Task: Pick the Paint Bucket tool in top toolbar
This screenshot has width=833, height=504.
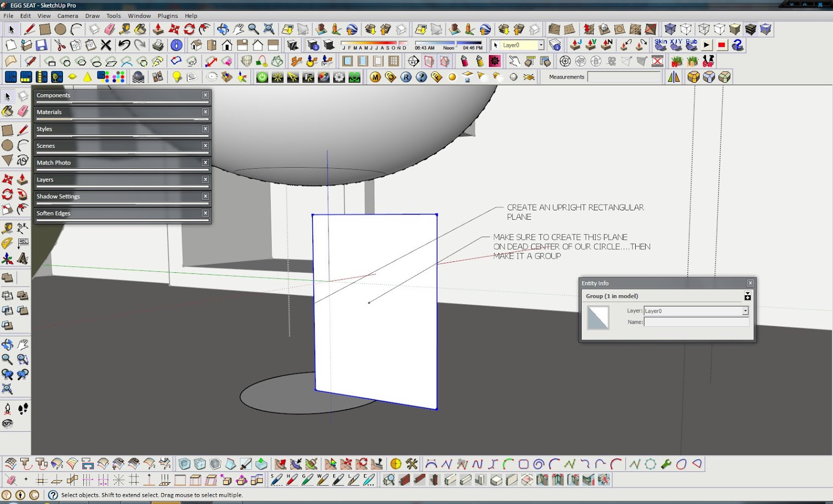Action: (141, 29)
